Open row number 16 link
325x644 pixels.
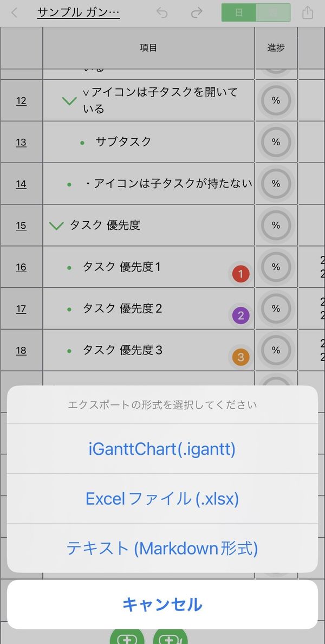(21, 267)
